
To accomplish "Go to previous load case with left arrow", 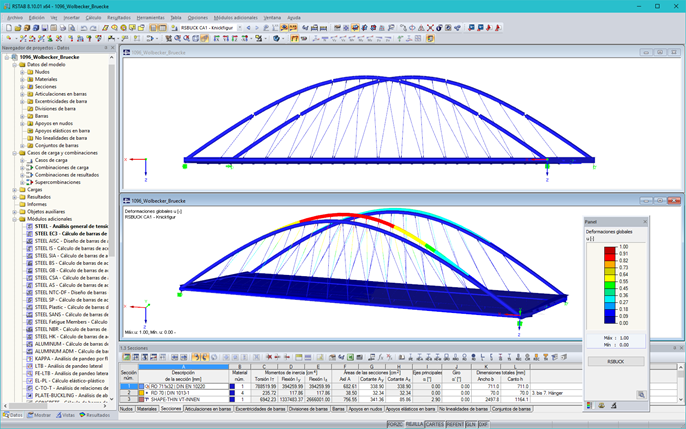I will [248, 28].
